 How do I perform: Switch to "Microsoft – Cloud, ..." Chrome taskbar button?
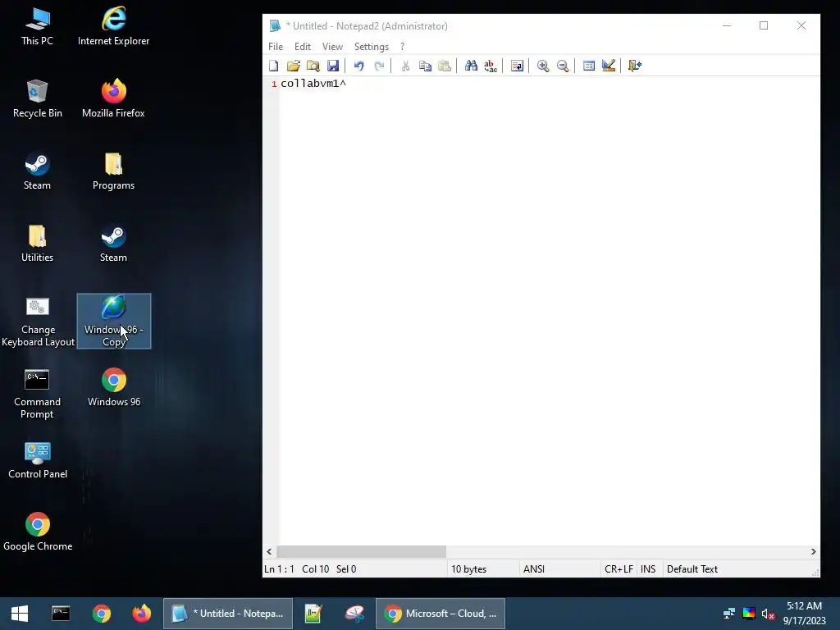click(x=441, y=614)
